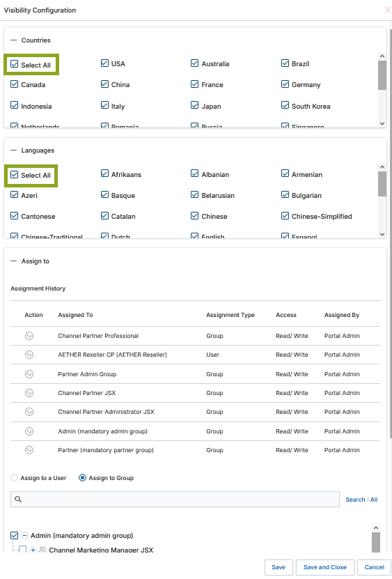Click action icon for Admin (mandatory admin group) row
The width and height of the screenshot is (392, 579).
(29, 431)
